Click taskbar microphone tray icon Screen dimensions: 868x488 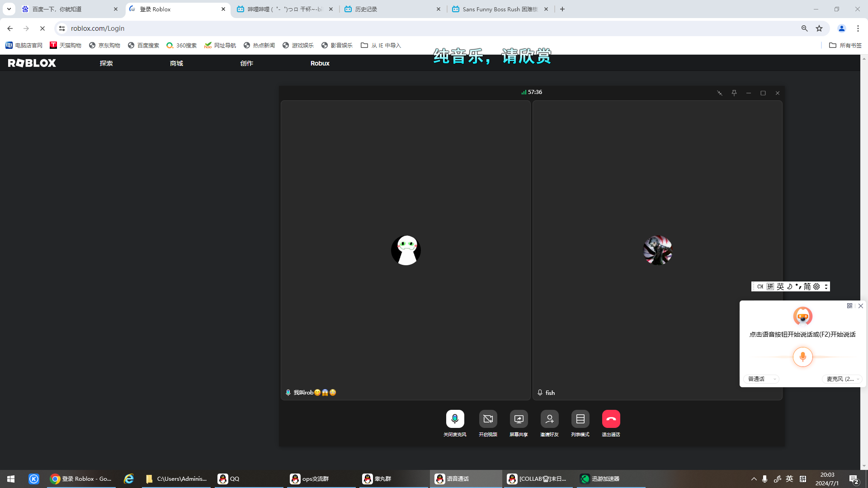pos(764,479)
